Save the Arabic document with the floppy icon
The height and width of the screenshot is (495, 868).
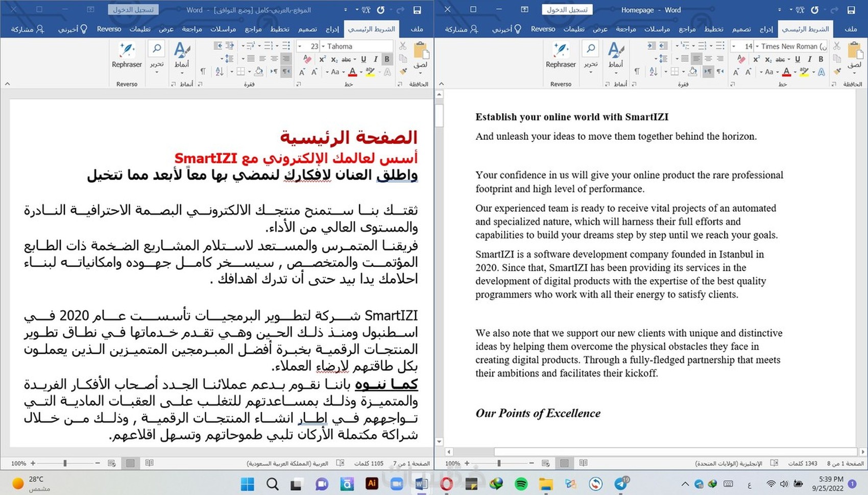(x=417, y=10)
